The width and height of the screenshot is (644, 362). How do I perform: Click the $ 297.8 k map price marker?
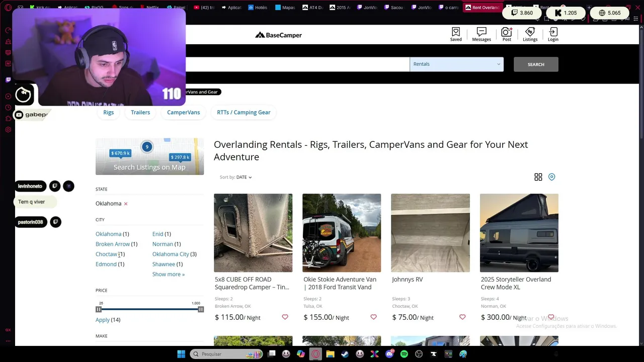[180, 157]
